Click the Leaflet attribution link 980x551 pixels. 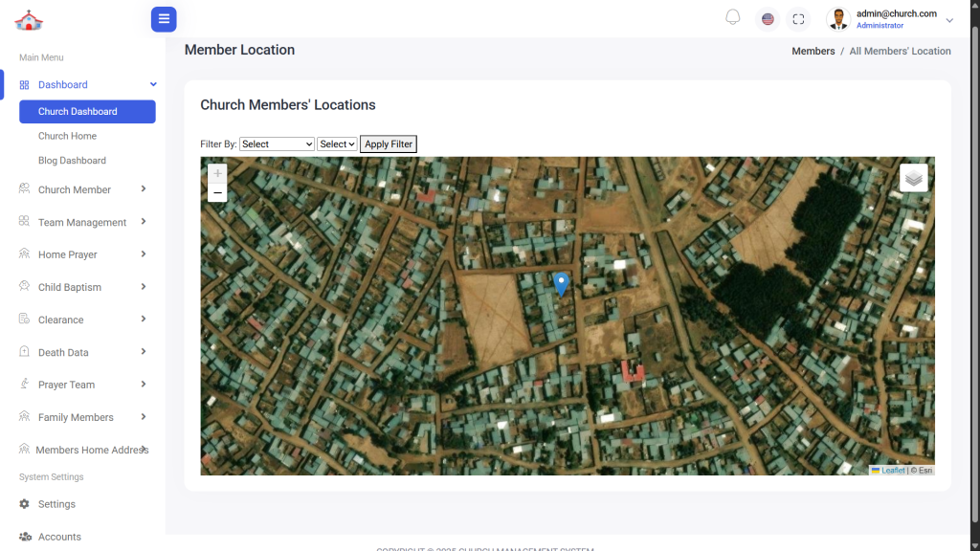pos(892,471)
